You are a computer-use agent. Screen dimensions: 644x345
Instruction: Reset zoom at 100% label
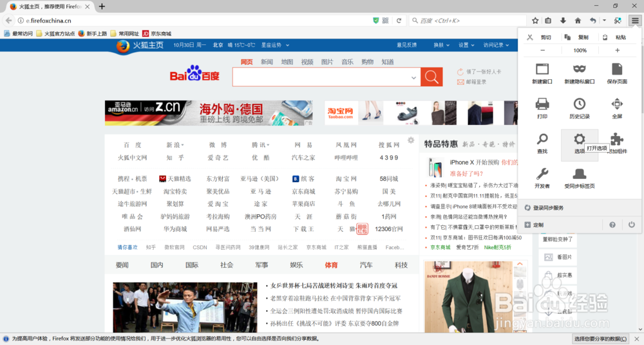[x=580, y=50]
